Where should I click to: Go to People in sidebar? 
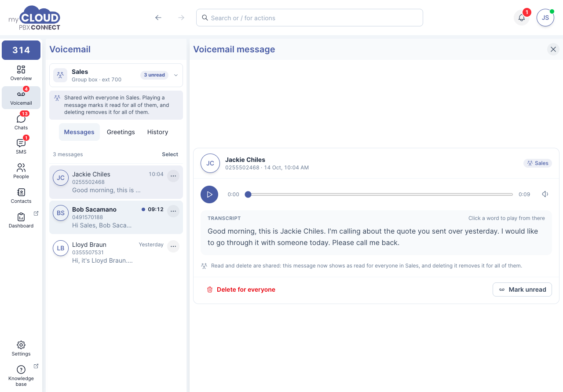click(x=21, y=171)
